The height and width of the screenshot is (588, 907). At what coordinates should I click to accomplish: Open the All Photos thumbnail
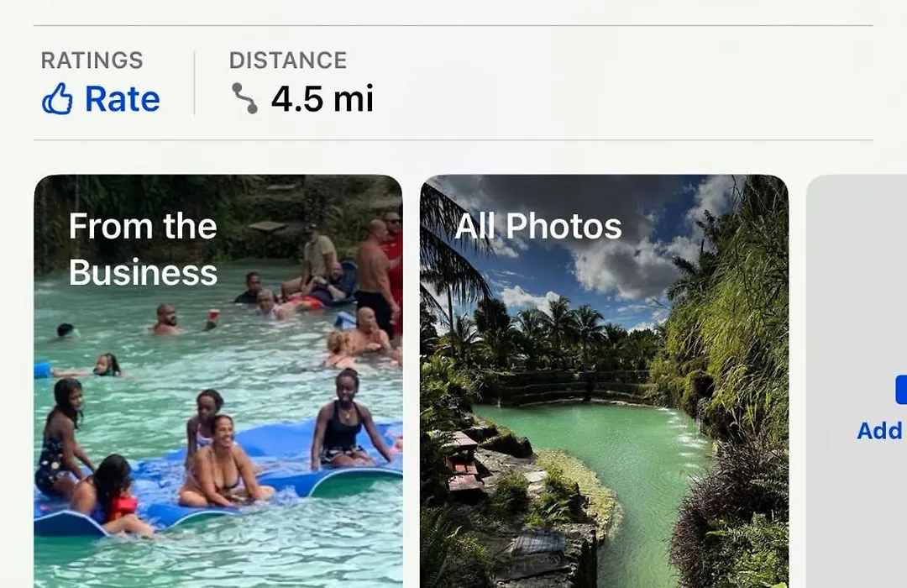(x=604, y=381)
